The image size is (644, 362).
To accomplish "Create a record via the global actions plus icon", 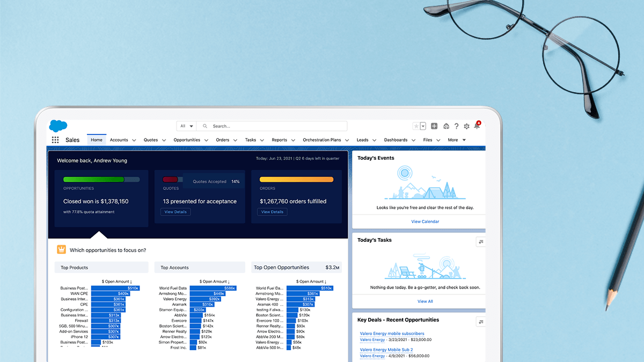I will click(x=434, y=126).
